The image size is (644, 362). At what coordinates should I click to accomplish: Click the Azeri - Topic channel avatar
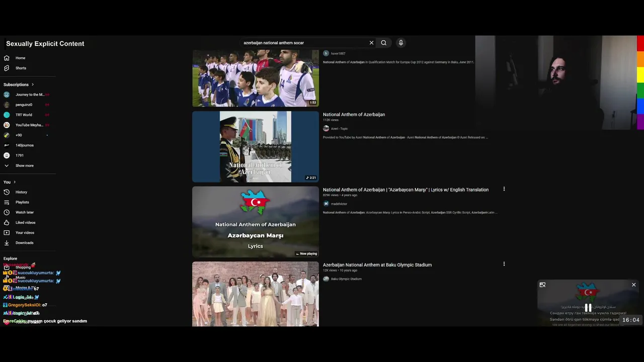[x=326, y=129]
